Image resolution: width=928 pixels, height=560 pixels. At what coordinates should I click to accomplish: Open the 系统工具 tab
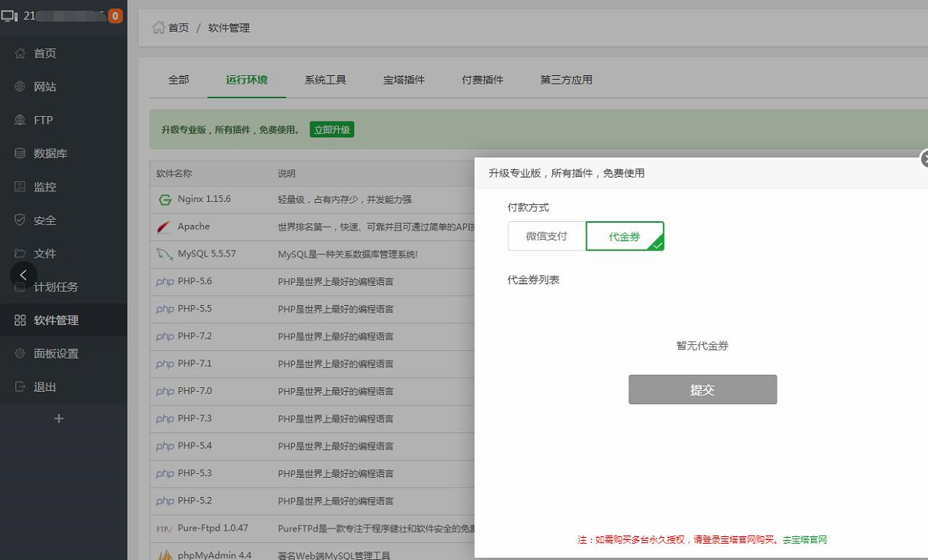[326, 80]
